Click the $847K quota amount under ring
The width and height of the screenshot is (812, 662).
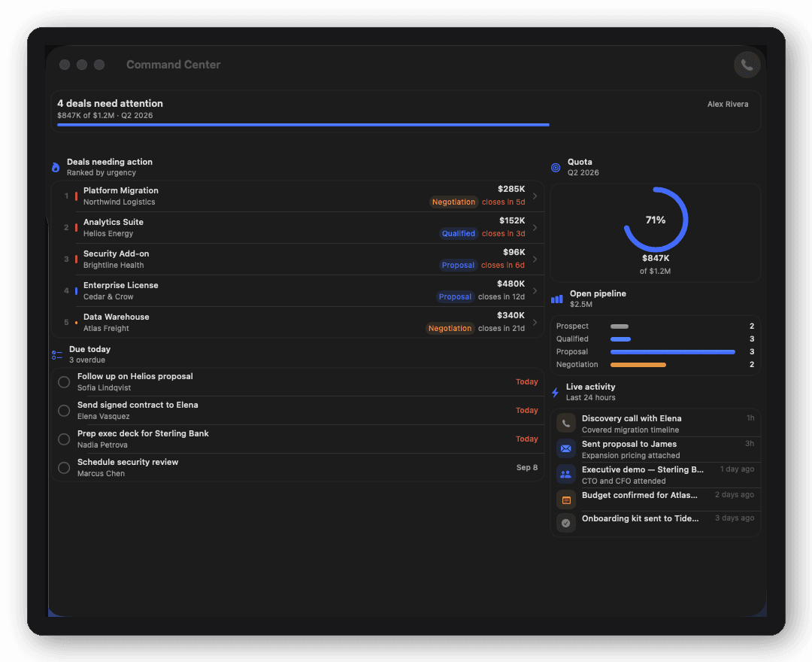(x=656, y=259)
